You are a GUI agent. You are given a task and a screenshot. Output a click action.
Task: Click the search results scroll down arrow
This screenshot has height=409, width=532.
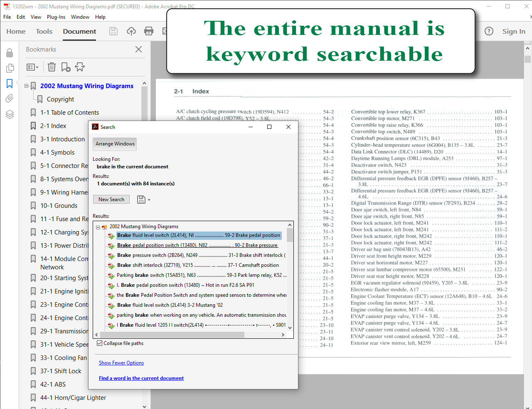point(290,328)
